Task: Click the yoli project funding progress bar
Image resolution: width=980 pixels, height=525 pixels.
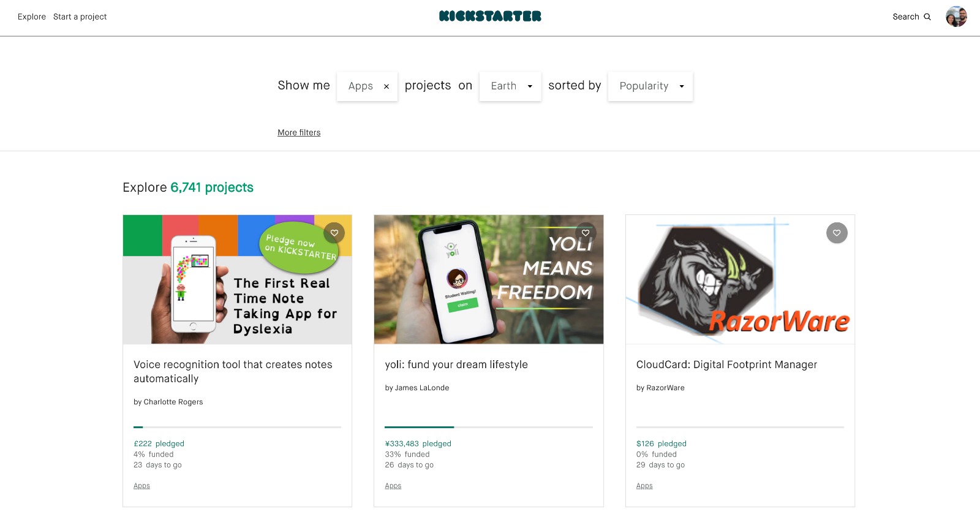Action: 489,427
